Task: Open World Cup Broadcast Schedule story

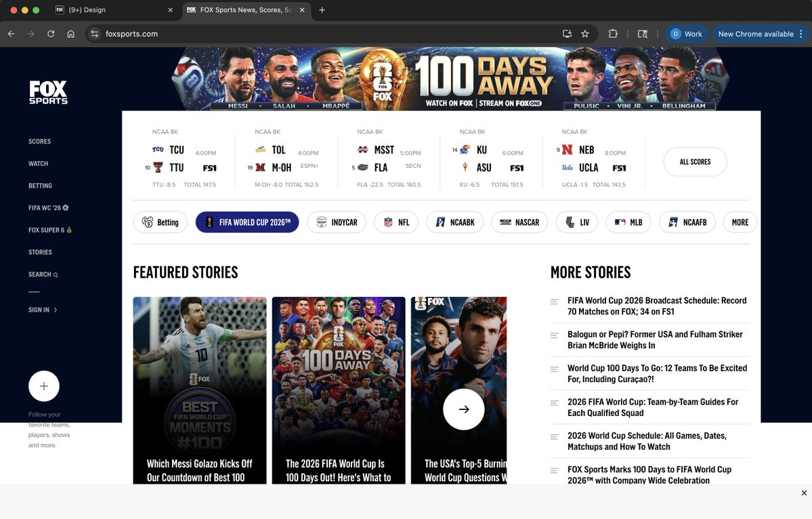Action: (657, 306)
